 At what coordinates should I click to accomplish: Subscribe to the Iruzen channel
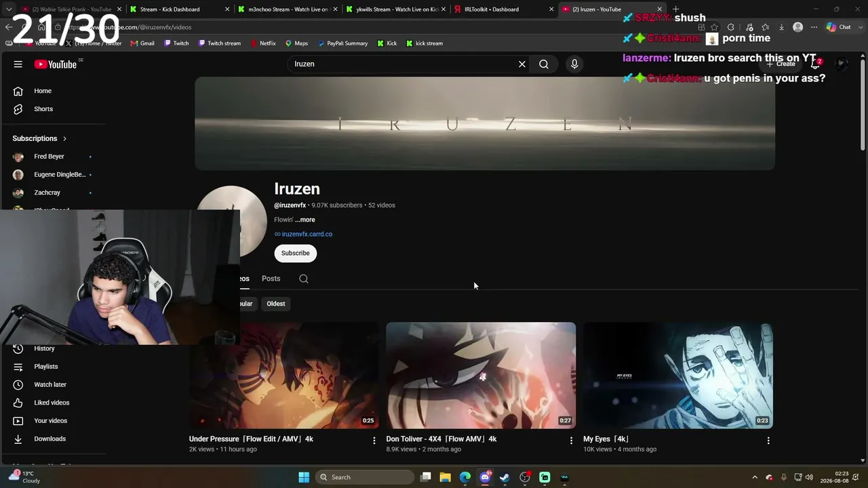click(296, 253)
